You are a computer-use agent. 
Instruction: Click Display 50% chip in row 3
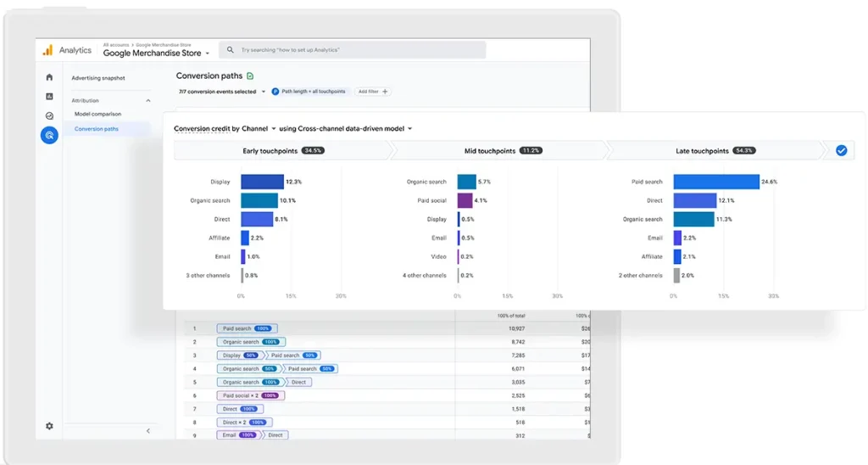(239, 356)
